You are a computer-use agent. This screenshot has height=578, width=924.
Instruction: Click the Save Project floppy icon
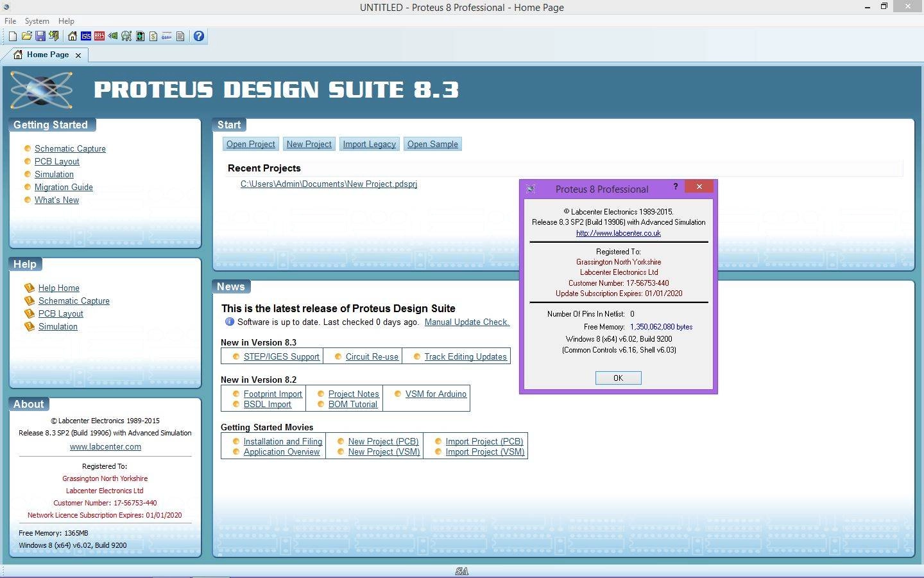point(40,36)
